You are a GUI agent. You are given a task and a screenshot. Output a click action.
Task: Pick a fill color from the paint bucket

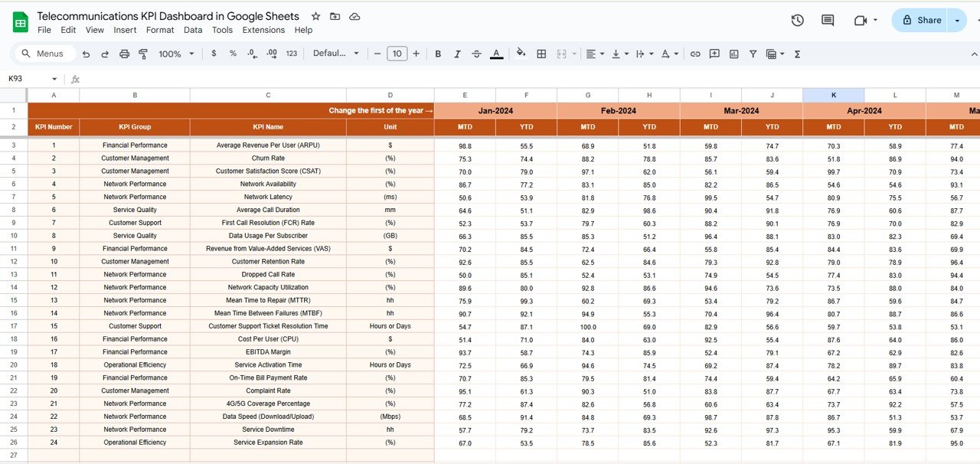click(521, 54)
